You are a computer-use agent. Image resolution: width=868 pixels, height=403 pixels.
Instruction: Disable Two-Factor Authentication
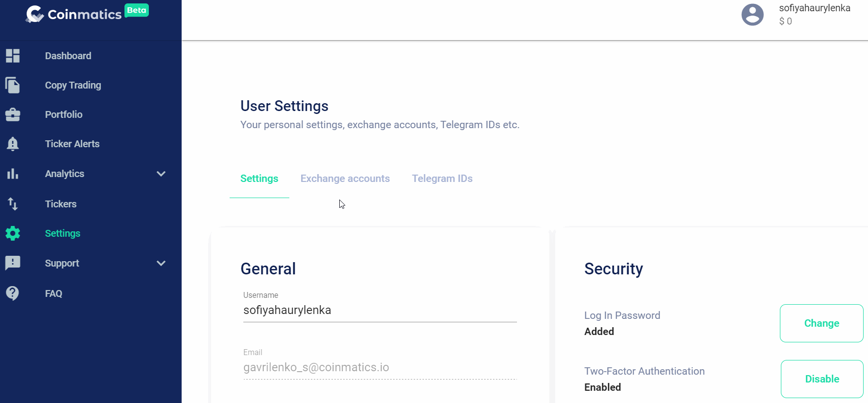click(822, 379)
